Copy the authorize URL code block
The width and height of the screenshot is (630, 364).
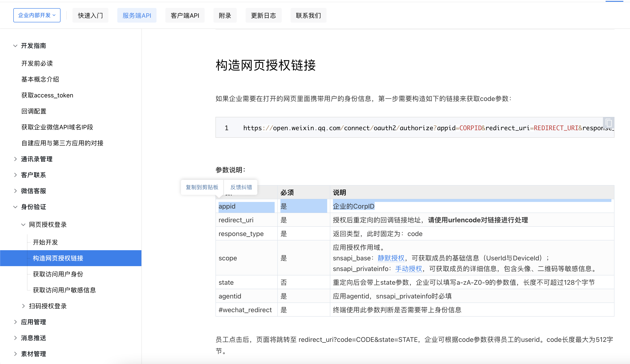tap(608, 123)
